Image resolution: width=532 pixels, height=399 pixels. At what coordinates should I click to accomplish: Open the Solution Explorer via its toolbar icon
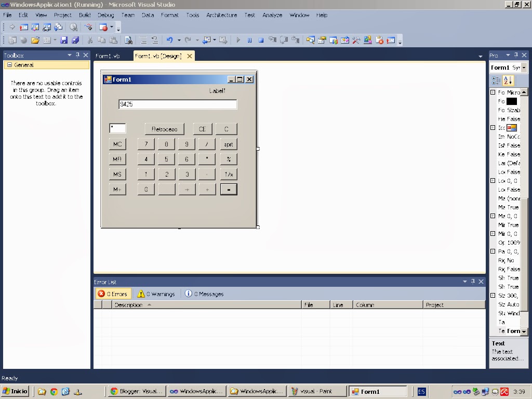click(310, 39)
